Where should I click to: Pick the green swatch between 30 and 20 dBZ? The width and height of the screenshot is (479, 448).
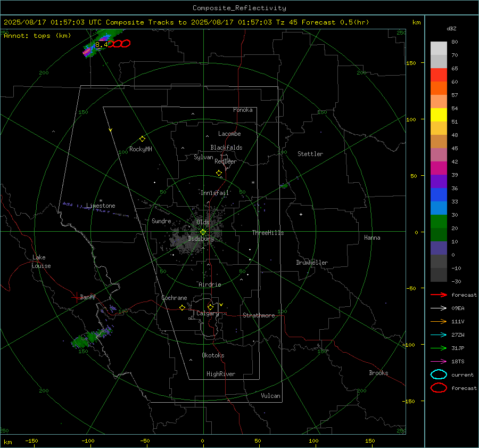439,222
